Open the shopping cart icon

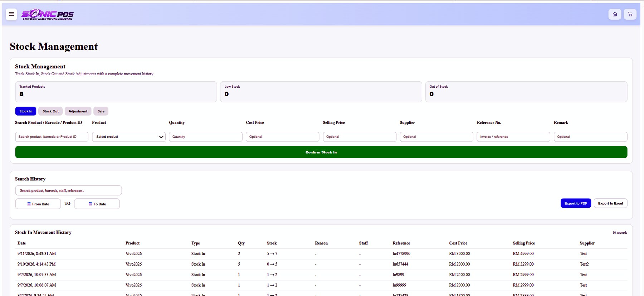tap(630, 14)
